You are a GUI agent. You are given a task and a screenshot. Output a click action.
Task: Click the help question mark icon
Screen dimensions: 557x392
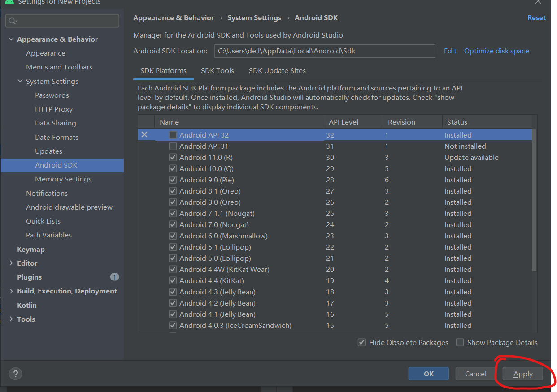point(15,374)
